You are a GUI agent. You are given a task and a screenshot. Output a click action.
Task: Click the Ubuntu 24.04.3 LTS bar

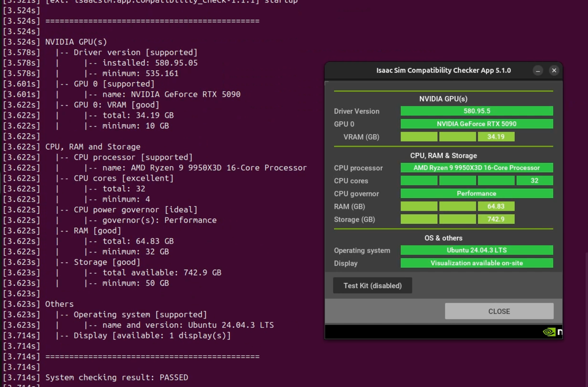point(477,250)
